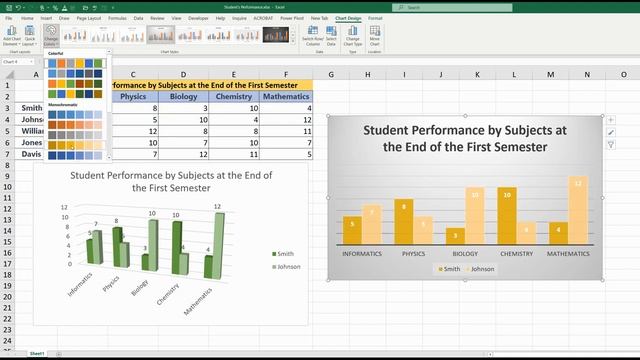
Task: Click Johnson legend entry in green 3D chart
Action: (286, 267)
